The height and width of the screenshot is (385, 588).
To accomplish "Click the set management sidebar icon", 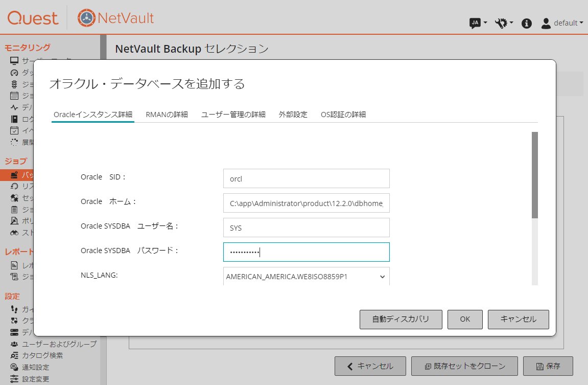I will pos(14,198).
